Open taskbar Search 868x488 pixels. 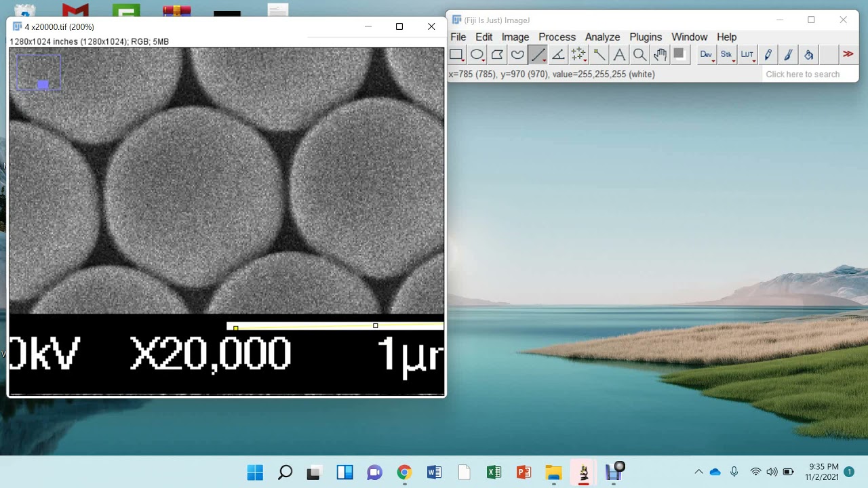(x=285, y=472)
